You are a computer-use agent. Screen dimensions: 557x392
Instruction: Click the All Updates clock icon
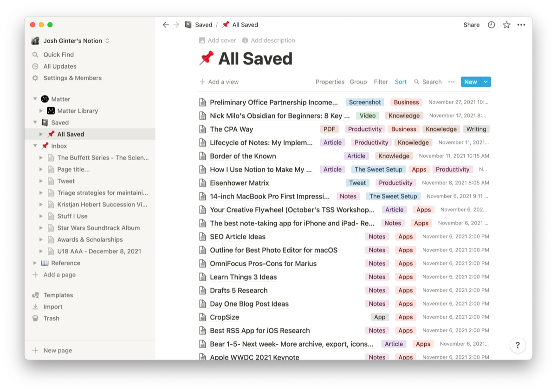coord(35,66)
